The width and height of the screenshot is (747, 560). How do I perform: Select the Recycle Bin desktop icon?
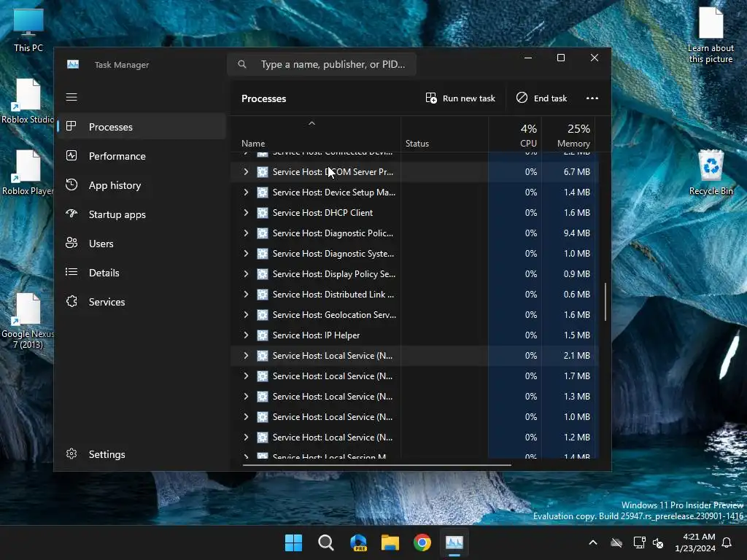(x=711, y=172)
